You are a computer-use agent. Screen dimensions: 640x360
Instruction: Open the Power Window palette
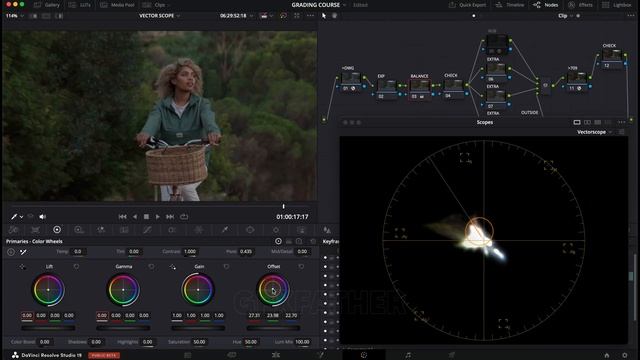coord(250,230)
